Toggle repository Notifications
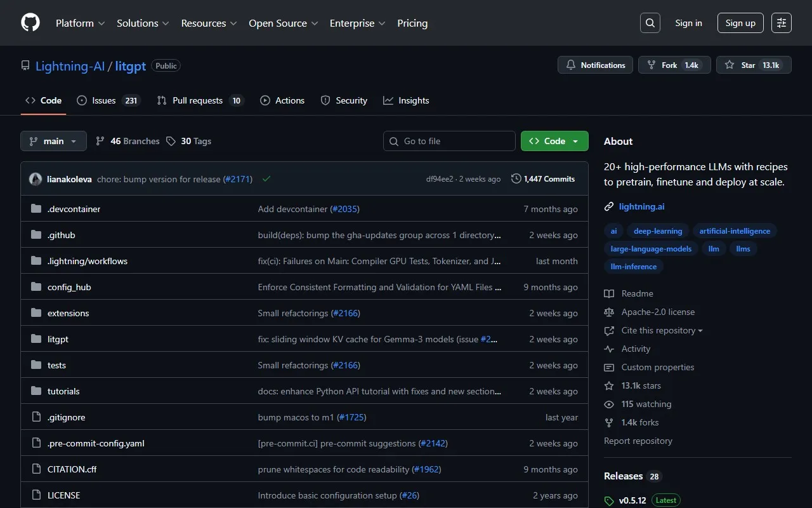The width and height of the screenshot is (812, 508). pos(595,65)
